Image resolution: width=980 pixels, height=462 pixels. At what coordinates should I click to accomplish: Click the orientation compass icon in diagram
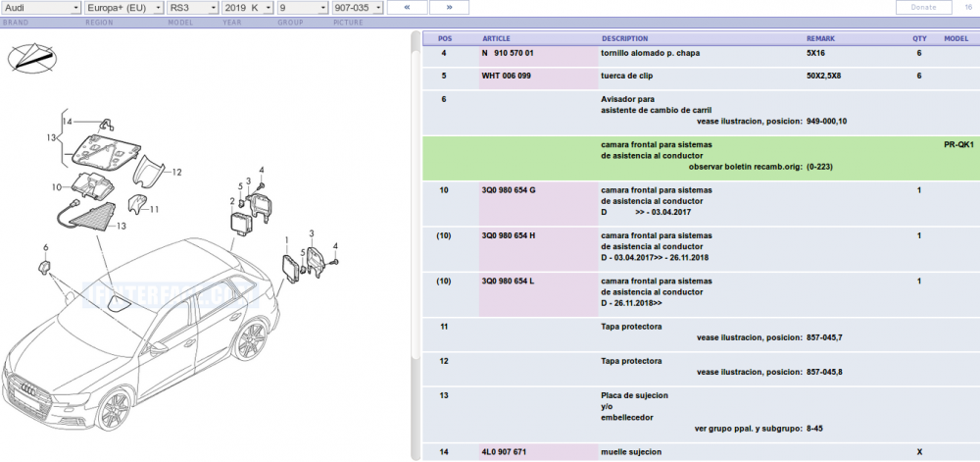(x=31, y=58)
